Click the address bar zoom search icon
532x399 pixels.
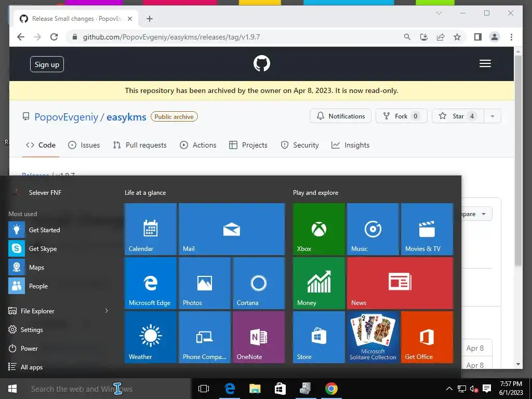(407, 37)
